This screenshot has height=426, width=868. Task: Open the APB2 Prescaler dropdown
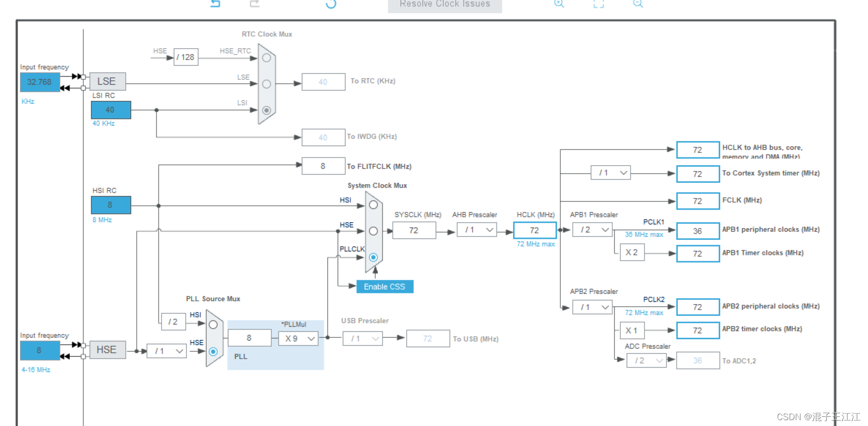click(592, 307)
